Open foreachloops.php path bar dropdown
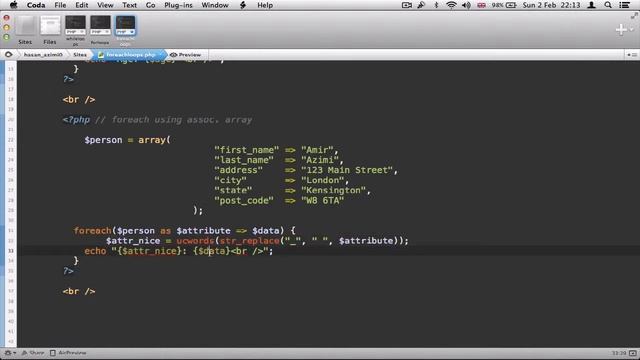 [x=131, y=54]
